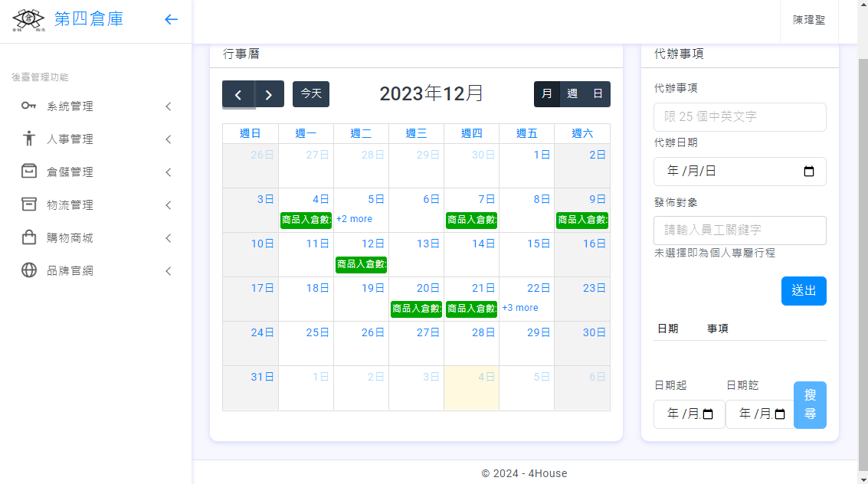
Task: Open 商品入倉數 event on 9日
Action: click(582, 220)
